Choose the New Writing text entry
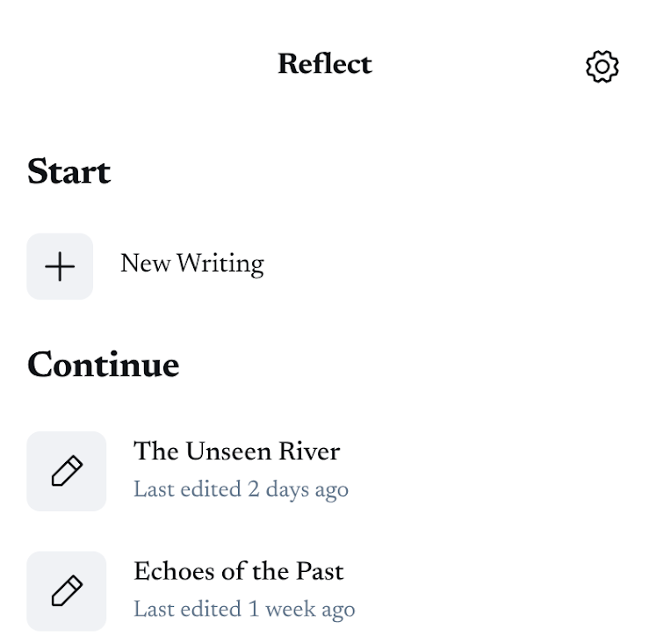 pyautogui.click(x=191, y=264)
